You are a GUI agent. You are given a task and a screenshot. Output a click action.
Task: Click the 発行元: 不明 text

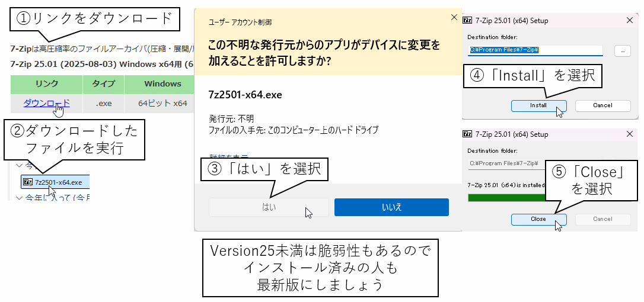(x=231, y=119)
